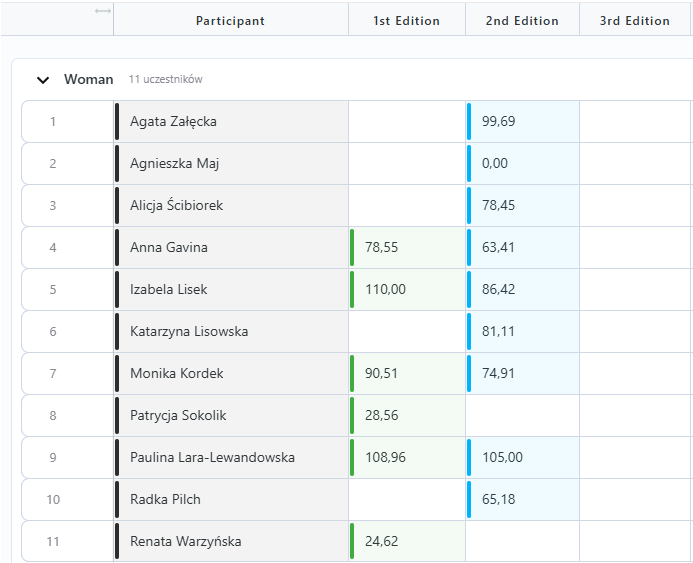Select row number 8

coord(53,415)
